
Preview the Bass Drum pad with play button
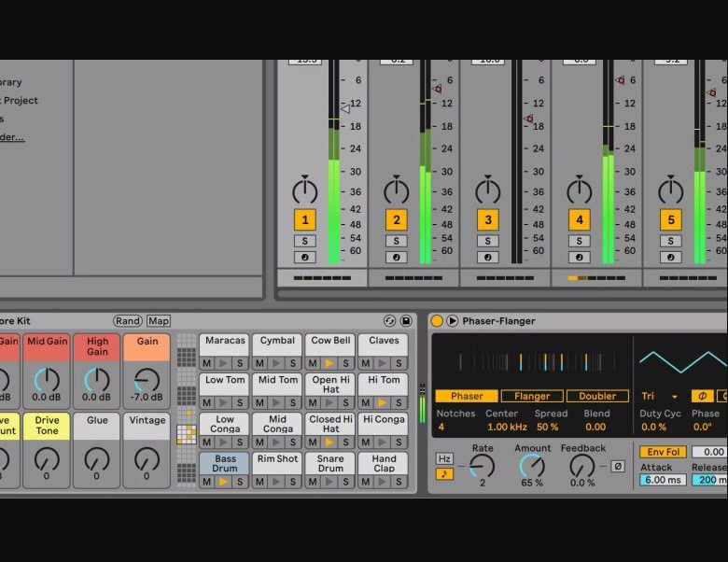223,482
